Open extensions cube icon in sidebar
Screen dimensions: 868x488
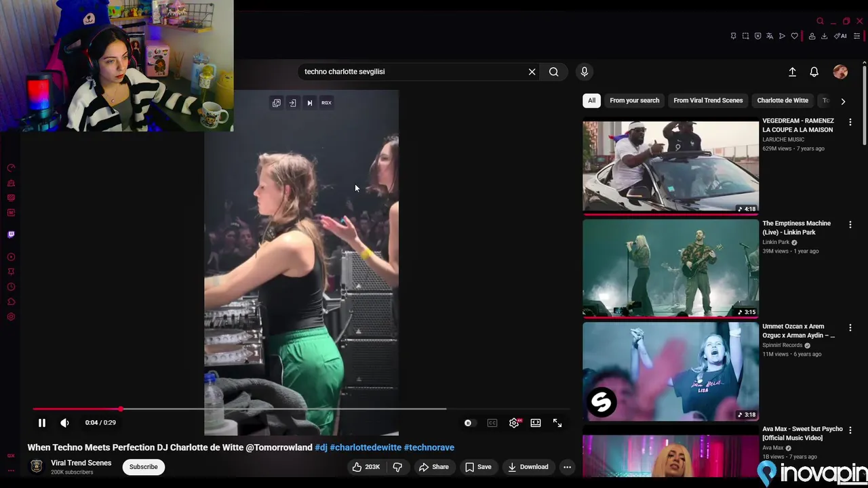tap(11, 302)
